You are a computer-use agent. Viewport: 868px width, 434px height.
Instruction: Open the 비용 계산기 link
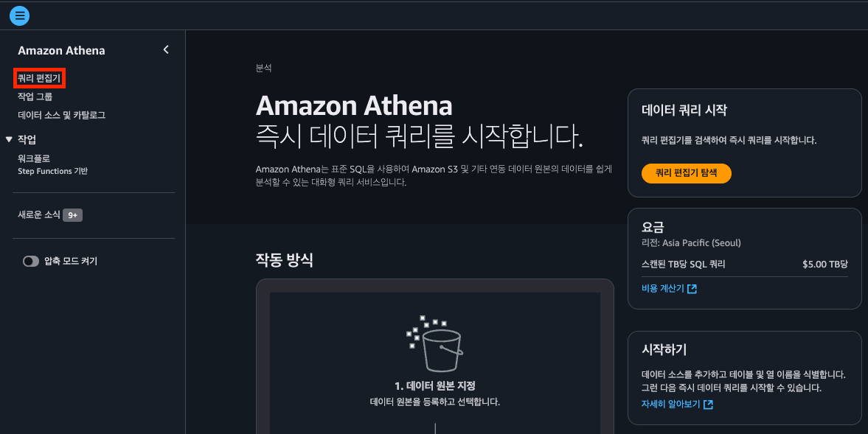tap(663, 289)
